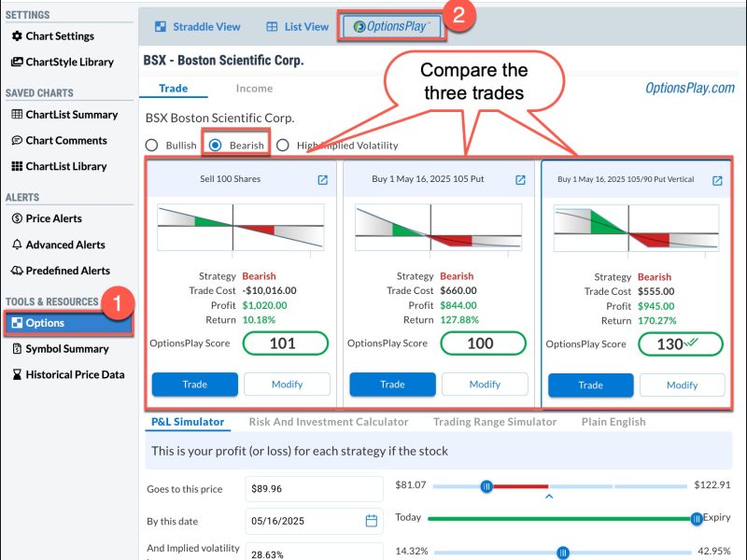This screenshot has height=560, width=747.
Task: Click the Sell 100 Shares payoff chart
Action: [x=241, y=228]
